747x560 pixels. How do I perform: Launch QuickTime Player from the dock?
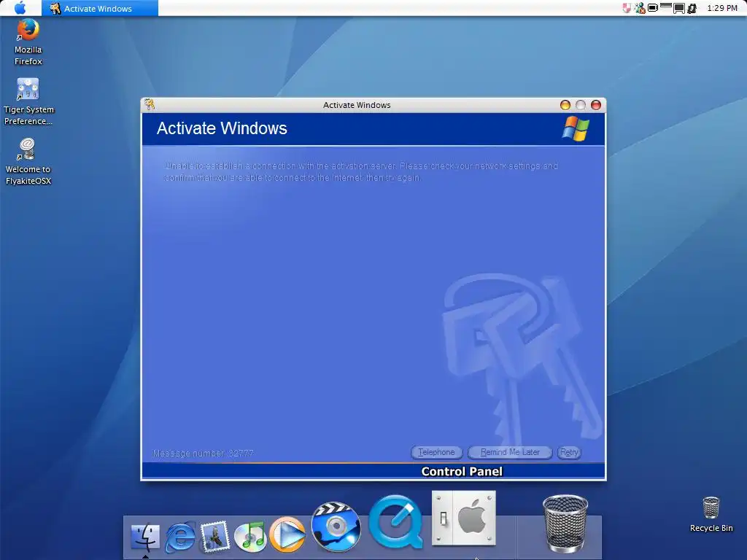[x=396, y=522]
